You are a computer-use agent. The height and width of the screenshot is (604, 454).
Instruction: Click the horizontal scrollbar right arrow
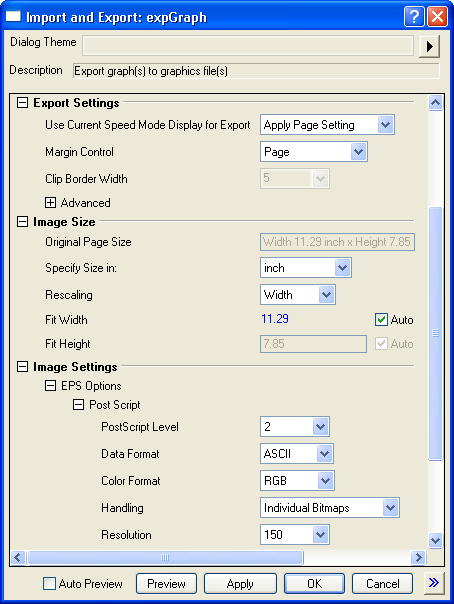coord(418,557)
